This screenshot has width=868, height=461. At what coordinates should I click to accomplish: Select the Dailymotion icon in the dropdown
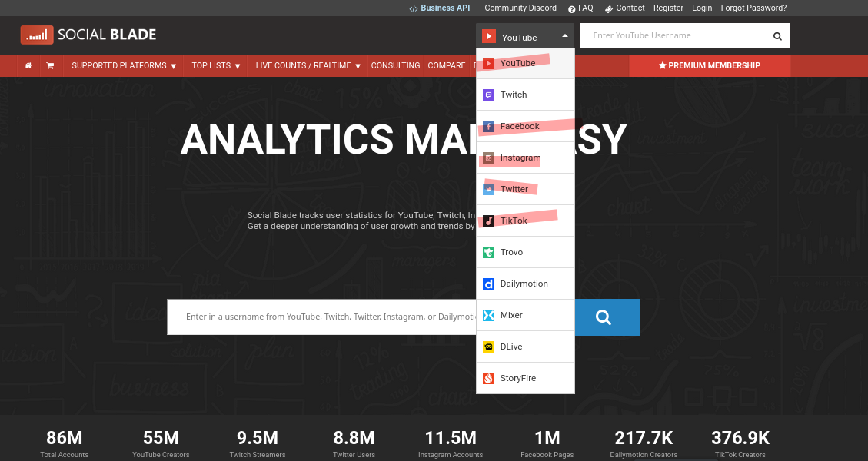[x=488, y=284]
